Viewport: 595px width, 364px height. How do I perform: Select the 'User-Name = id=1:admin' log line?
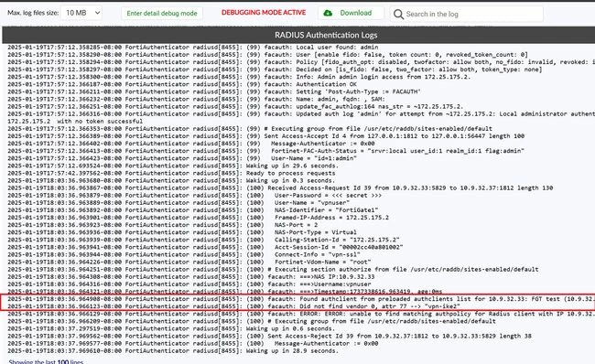pos(182,158)
